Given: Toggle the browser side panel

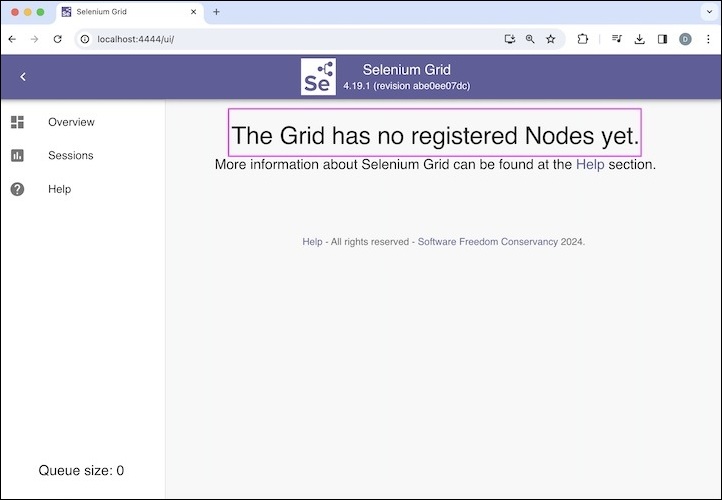Looking at the screenshot, I should pyautogui.click(x=663, y=39).
